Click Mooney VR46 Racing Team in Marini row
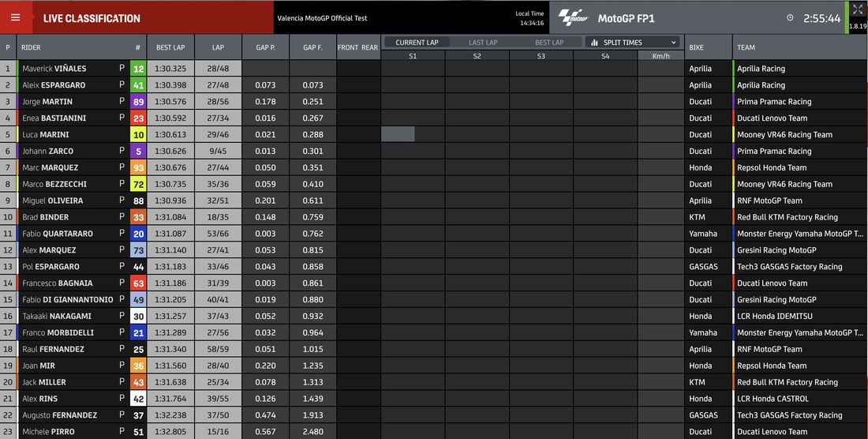The width and height of the screenshot is (868, 439). [x=784, y=134]
